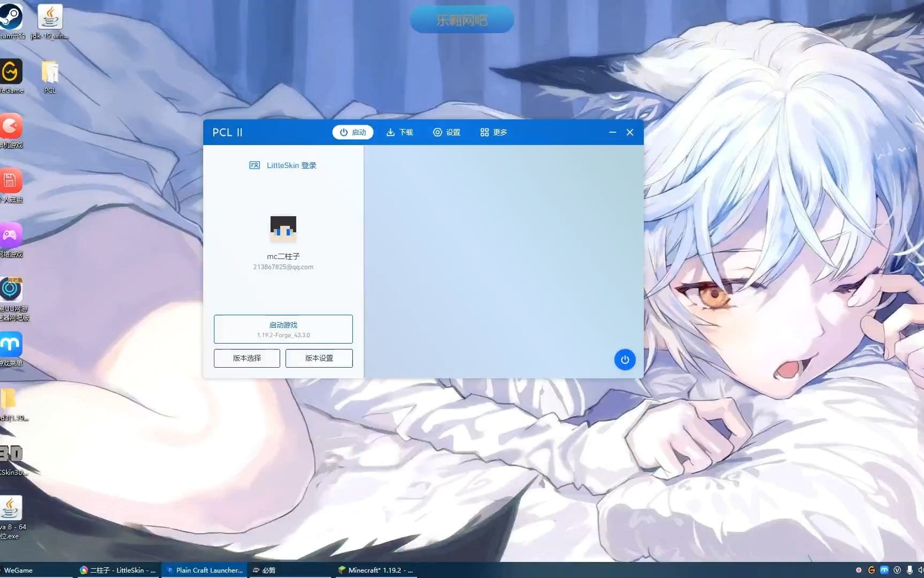
Task: Open the PCL folder on desktop
Action: tap(50, 76)
